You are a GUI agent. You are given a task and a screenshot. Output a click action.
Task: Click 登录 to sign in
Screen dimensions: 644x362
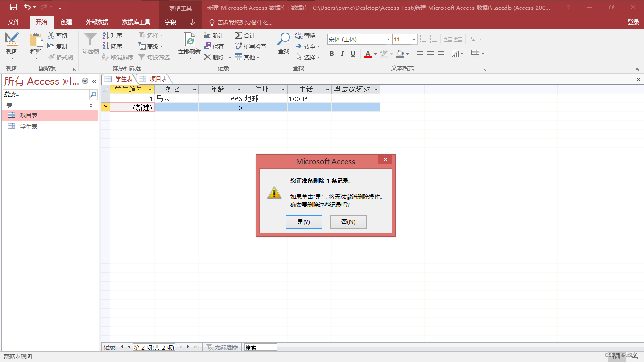(x=633, y=22)
